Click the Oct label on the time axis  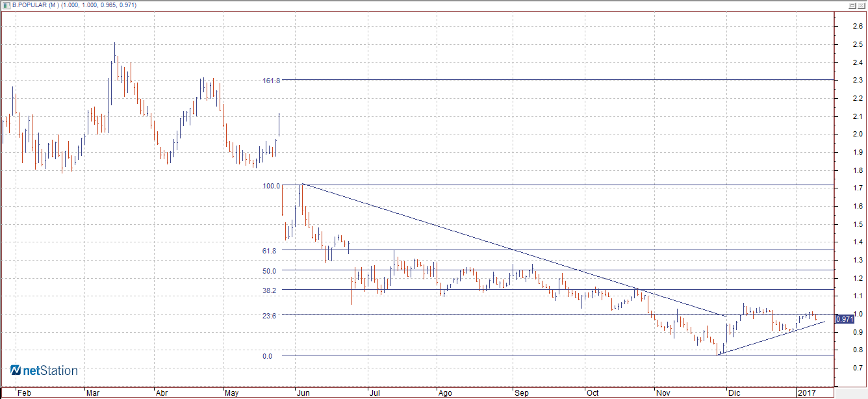pos(593,393)
